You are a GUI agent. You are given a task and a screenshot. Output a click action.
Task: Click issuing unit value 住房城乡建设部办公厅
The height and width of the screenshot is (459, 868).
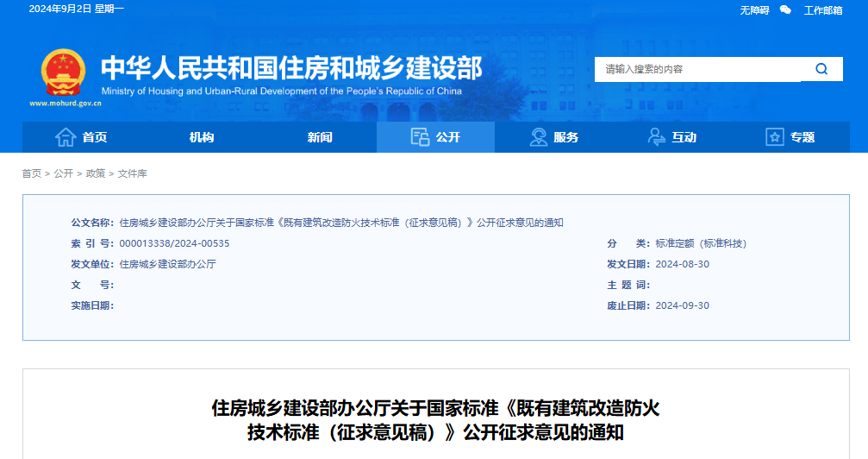168,264
